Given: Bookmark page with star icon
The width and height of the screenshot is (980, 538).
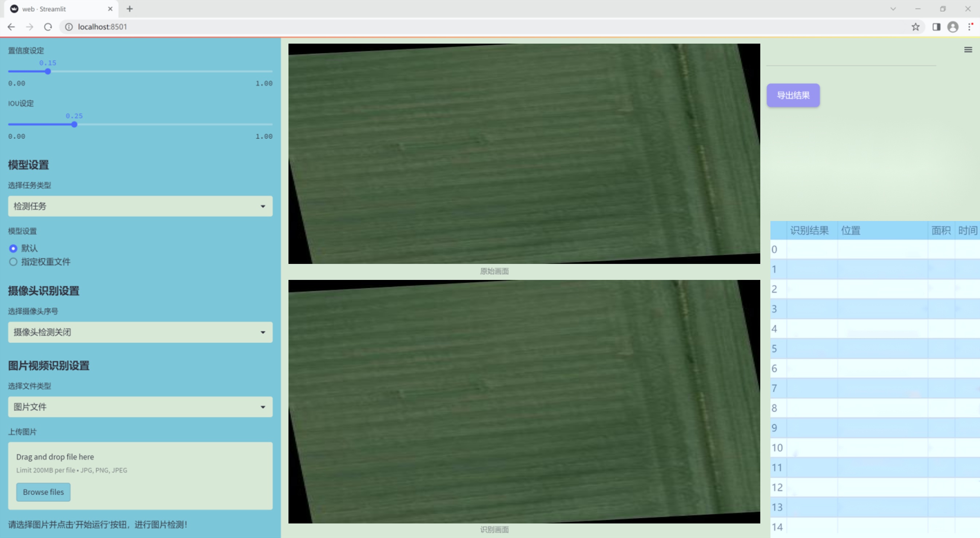Looking at the screenshot, I should pyautogui.click(x=915, y=27).
